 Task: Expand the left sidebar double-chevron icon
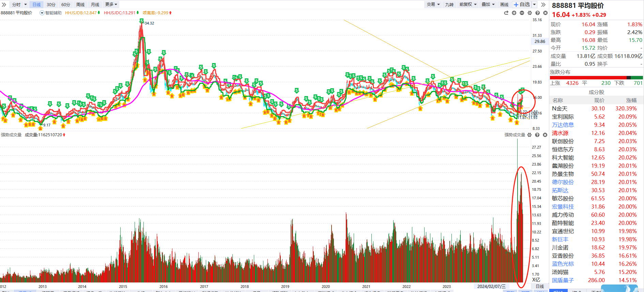point(4,4)
